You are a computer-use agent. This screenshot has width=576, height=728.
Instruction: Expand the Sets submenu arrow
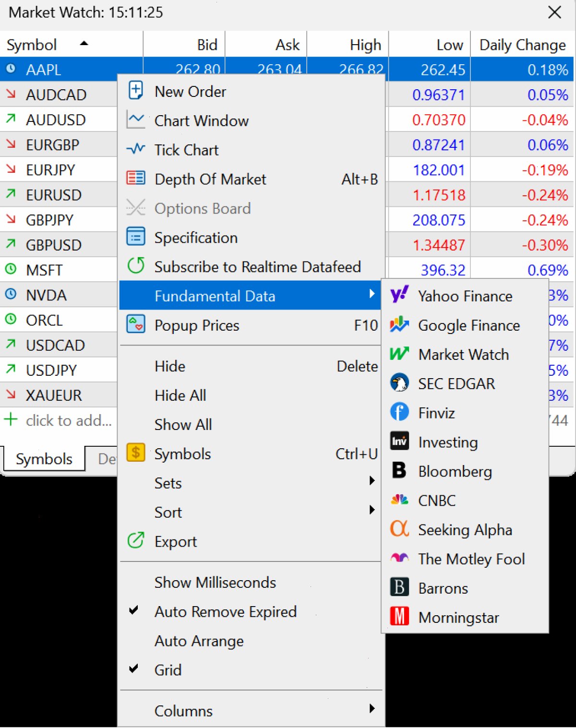(x=372, y=481)
